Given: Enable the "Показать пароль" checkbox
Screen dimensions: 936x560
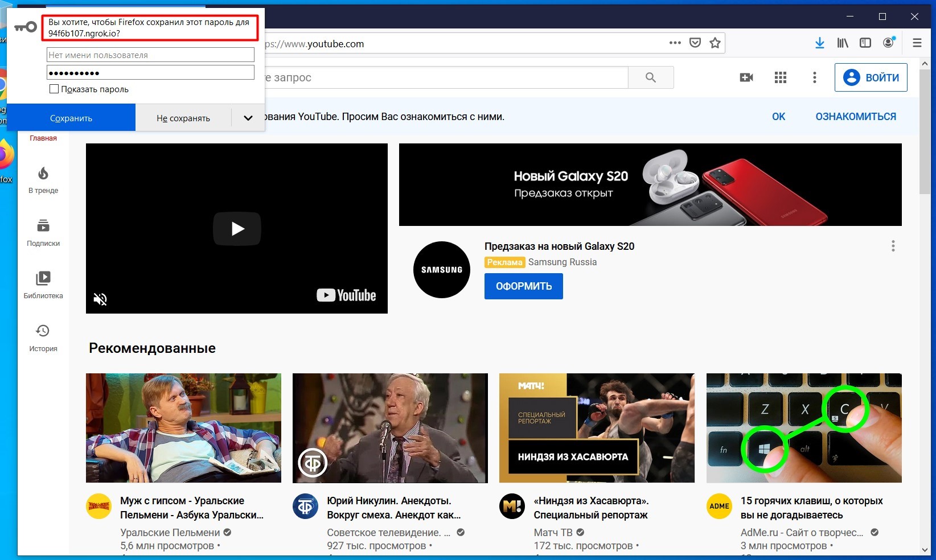Looking at the screenshot, I should click(55, 89).
